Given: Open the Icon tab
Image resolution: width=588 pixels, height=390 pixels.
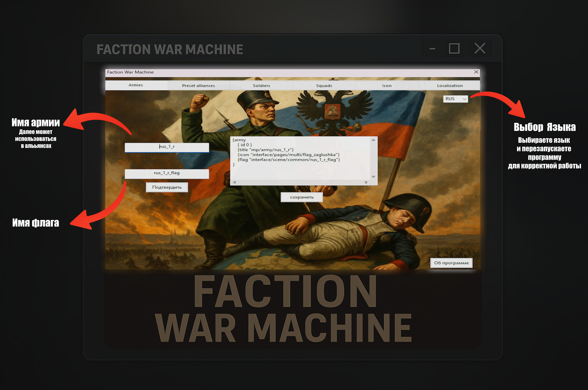Looking at the screenshot, I should click(x=387, y=86).
